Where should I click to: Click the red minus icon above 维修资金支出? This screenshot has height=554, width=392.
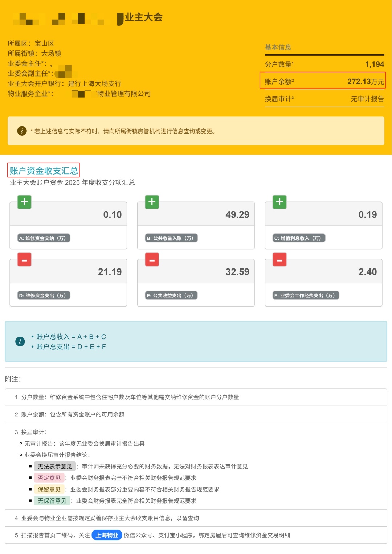click(24, 259)
